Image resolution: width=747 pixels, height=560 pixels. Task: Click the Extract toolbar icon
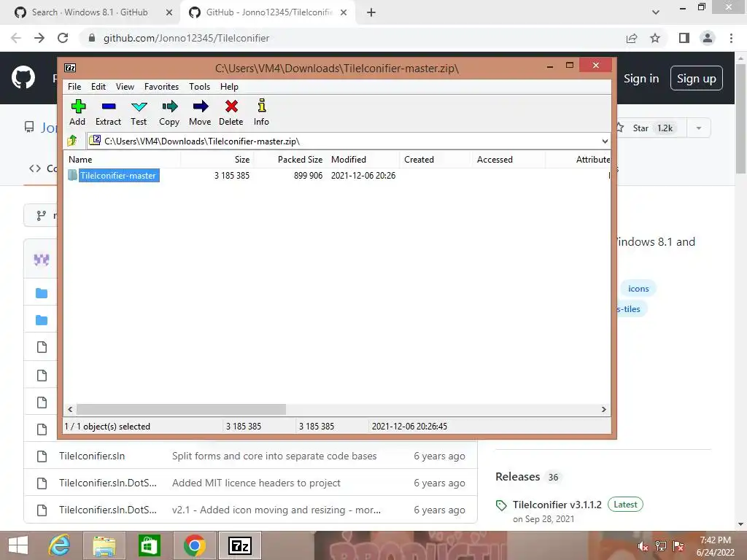click(108, 112)
